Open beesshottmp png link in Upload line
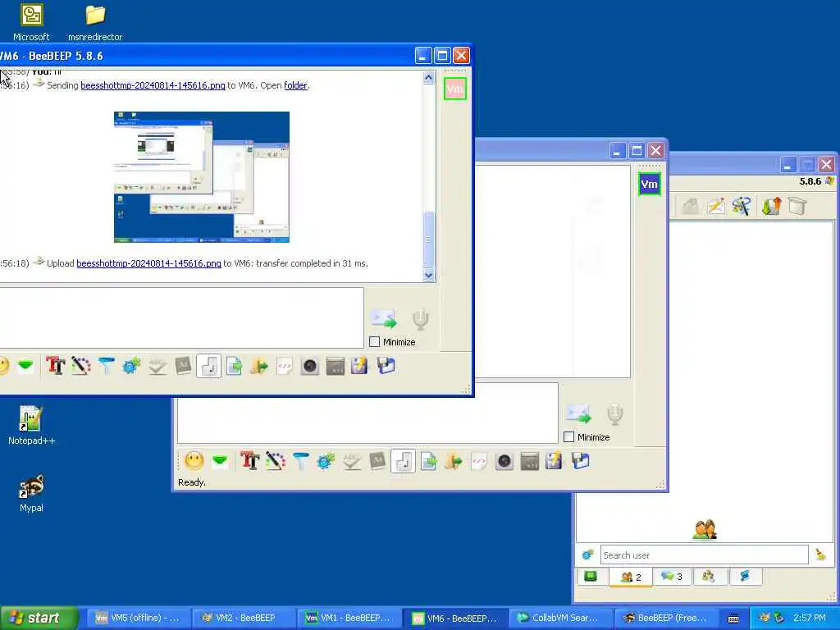 pyautogui.click(x=149, y=263)
